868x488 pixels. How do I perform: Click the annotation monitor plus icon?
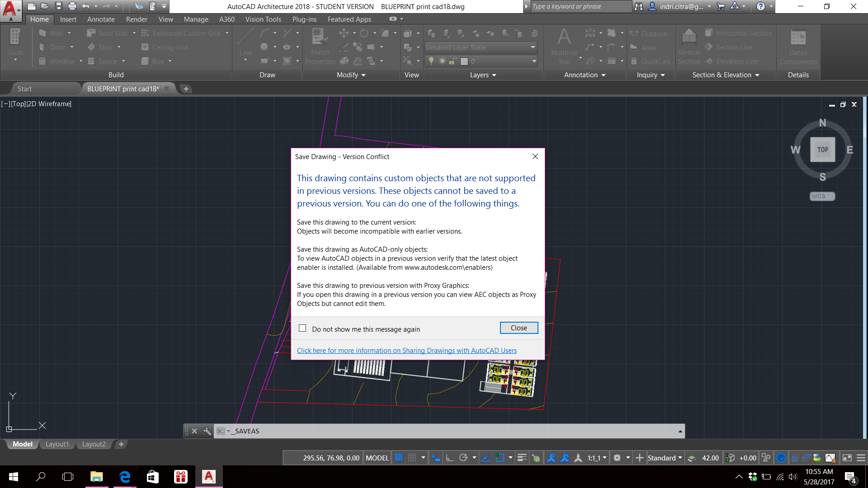(x=639, y=458)
